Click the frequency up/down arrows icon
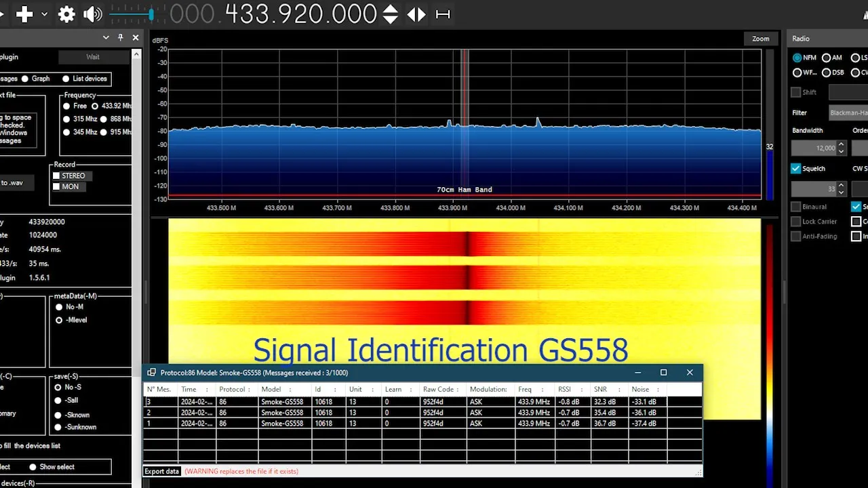Screen dimensions: 868x488 [391, 14]
